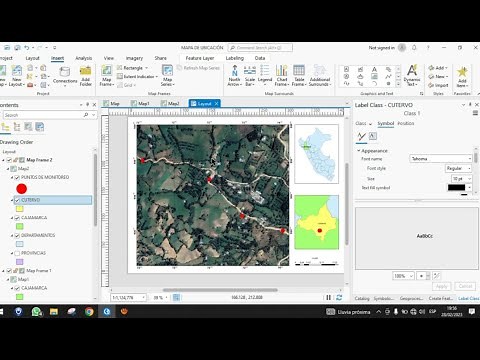Open the Formatting symbol tab icon
The height and width of the screenshot is (360, 480).
point(373,136)
